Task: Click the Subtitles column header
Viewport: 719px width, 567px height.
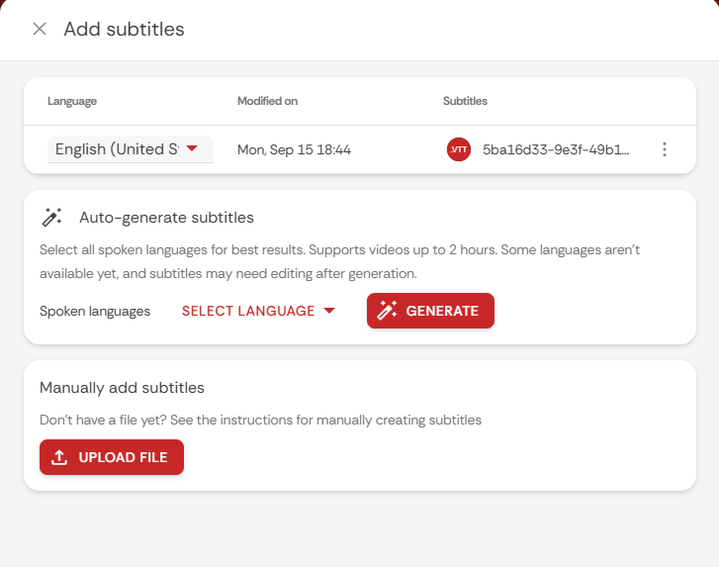Action: pos(465,101)
